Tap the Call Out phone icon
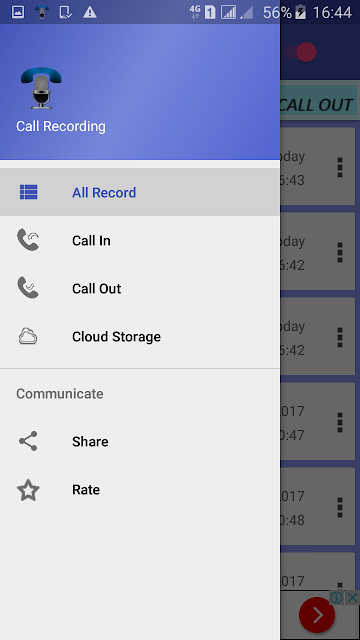The width and height of the screenshot is (360, 640). pos(28,287)
